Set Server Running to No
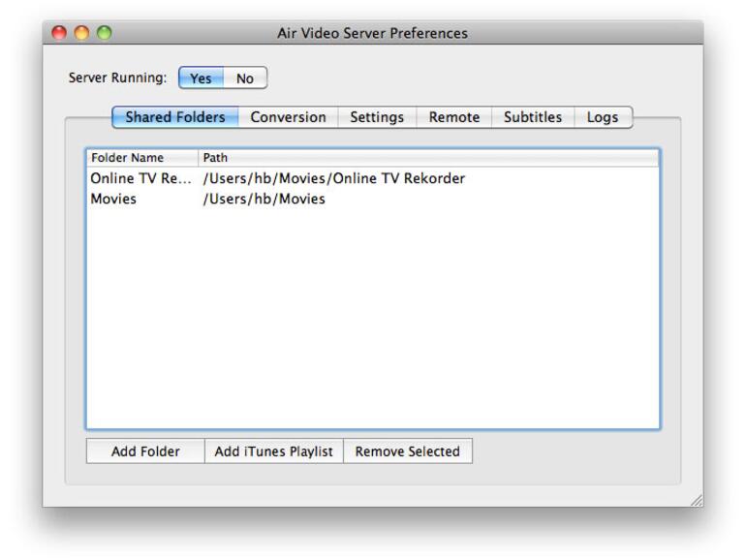Screen dimensions: 746x560 click(x=245, y=78)
